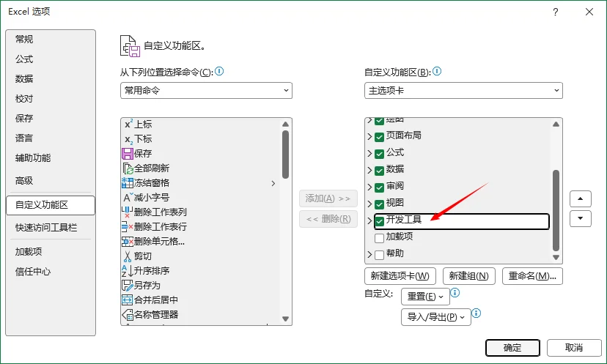This screenshot has height=364, width=607.
Task: Go to 辅助功能 options category
Action: [33, 157]
